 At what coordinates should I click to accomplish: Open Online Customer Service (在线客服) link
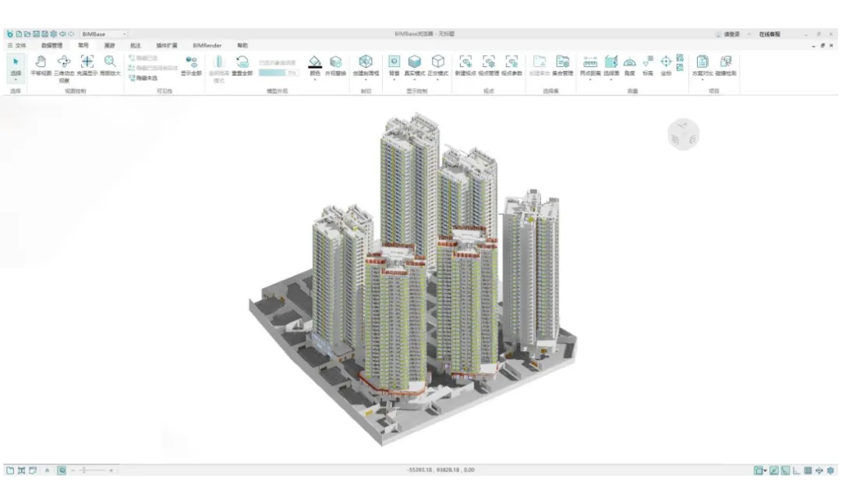(x=769, y=34)
